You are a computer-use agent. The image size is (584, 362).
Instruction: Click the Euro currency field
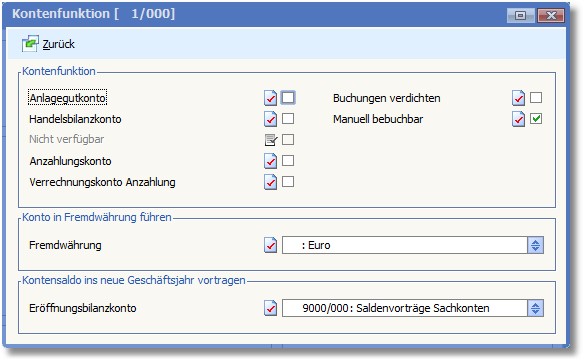(x=405, y=245)
